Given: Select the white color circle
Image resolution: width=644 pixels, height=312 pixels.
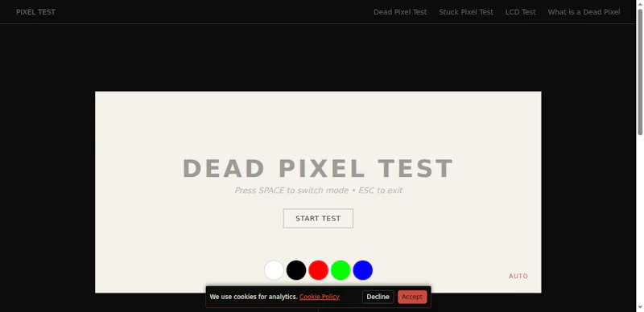Looking at the screenshot, I should pyautogui.click(x=274, y=270).
